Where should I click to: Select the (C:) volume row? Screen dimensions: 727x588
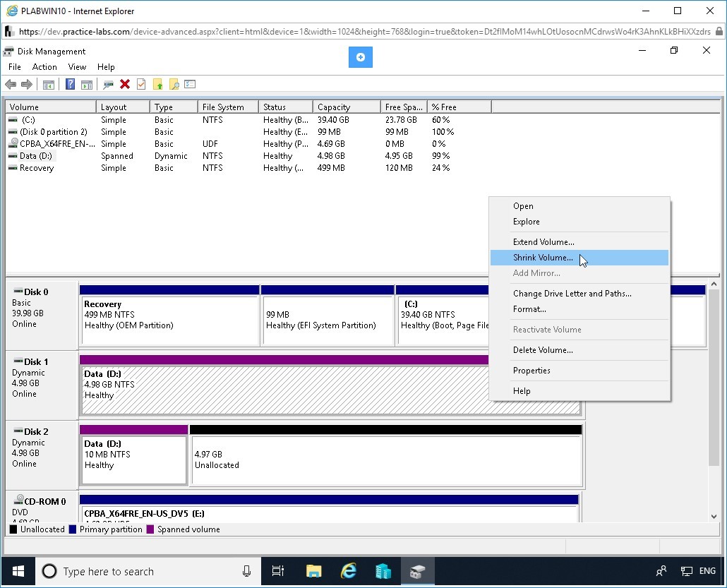point(249,119)
